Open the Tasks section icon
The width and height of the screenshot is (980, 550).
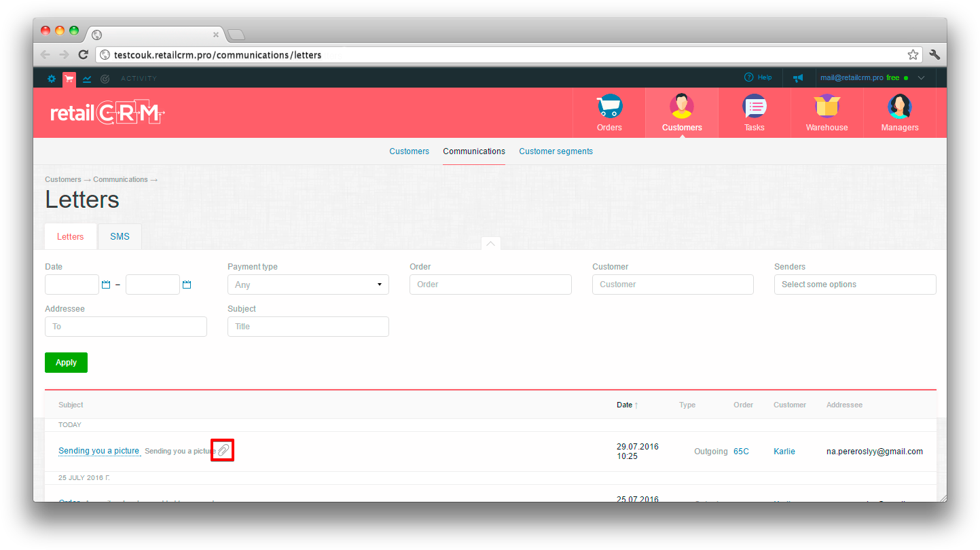(755, 106)
